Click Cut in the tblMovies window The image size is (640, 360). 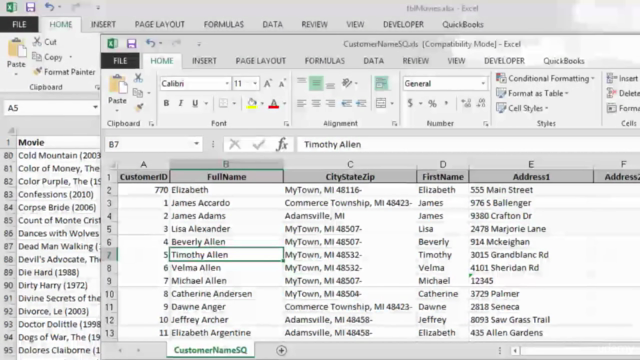pos(45,42)
